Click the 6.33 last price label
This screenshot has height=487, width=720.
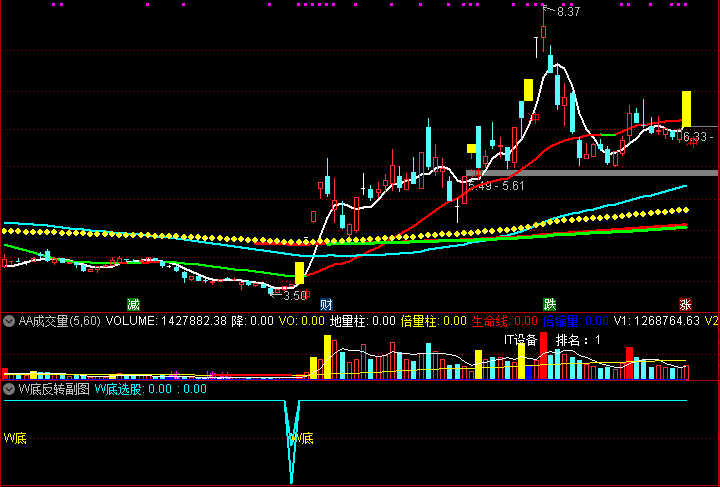point(695,137)
